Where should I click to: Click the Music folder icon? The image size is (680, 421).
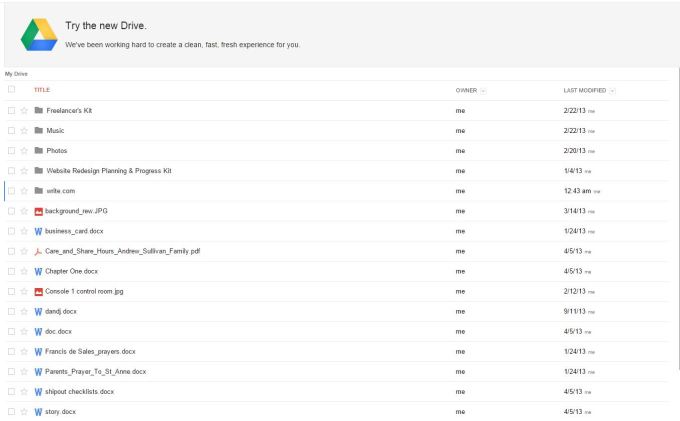tap(39, 131)
